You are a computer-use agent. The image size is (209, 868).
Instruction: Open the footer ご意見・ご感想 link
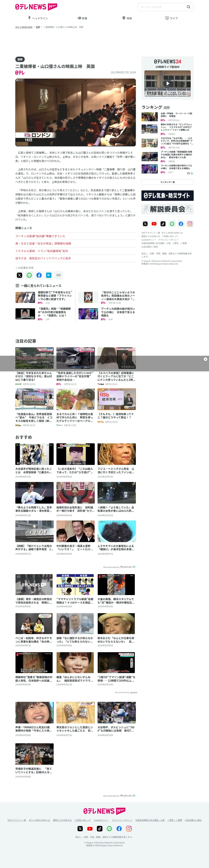tap(175, 820)
